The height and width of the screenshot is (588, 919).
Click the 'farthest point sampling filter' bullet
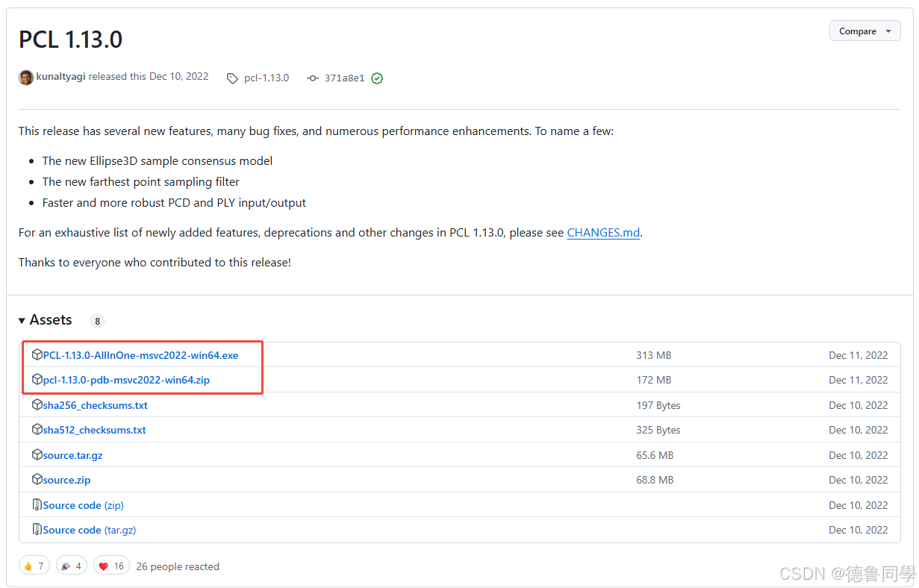141,181
